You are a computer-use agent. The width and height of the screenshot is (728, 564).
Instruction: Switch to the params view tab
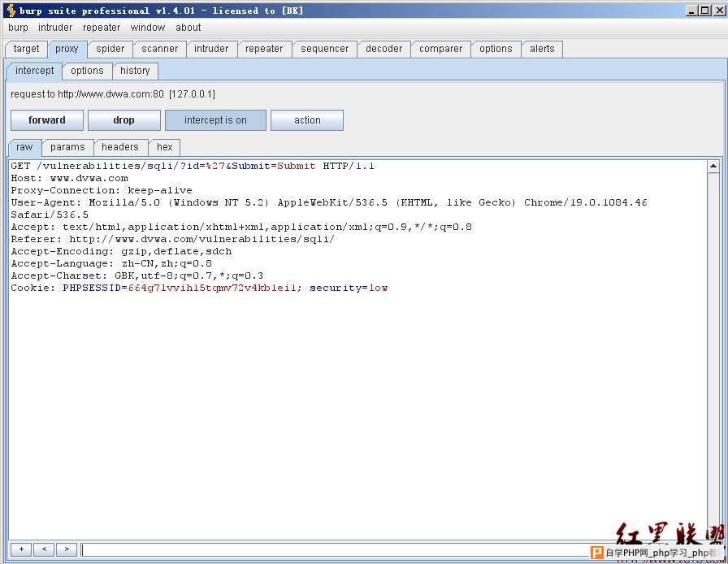[x=67, y=147]
